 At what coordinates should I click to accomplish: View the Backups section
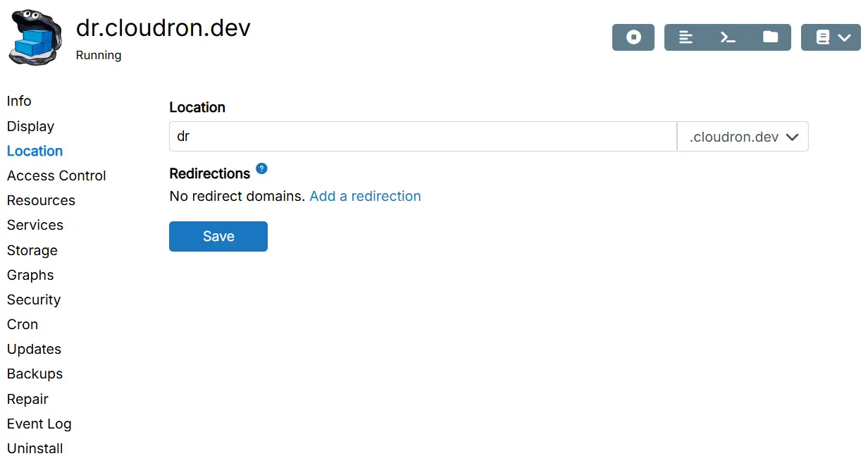pos(35,374)
